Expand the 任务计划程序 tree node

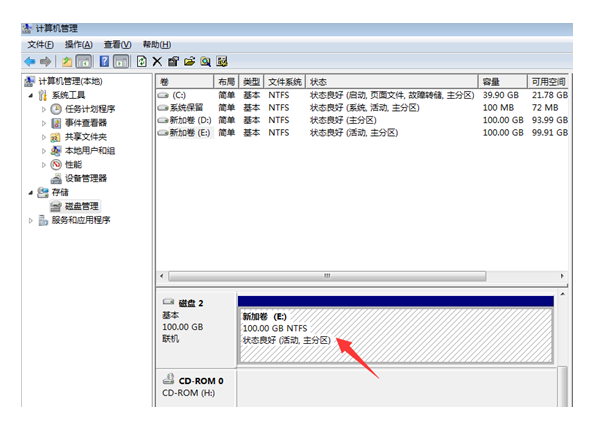point(44,109)
